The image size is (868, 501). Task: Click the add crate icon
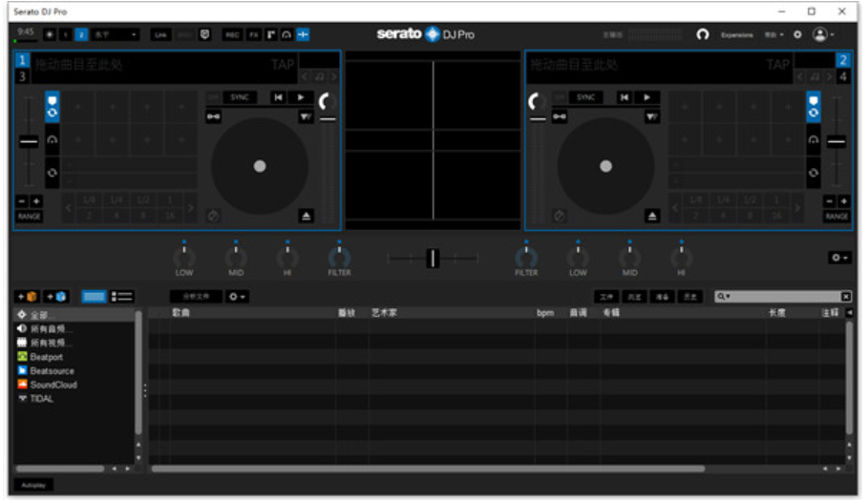(27, 297)
